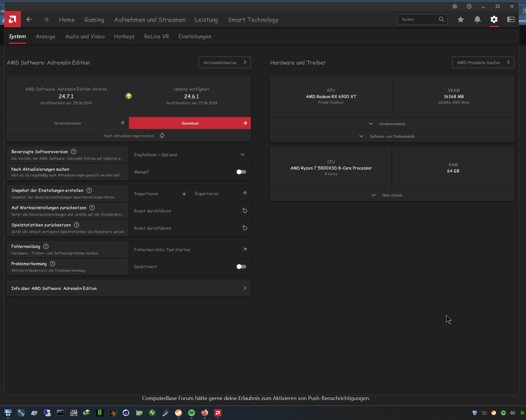
Task: Expand Hardwaredetails
Action: (392, 124)
